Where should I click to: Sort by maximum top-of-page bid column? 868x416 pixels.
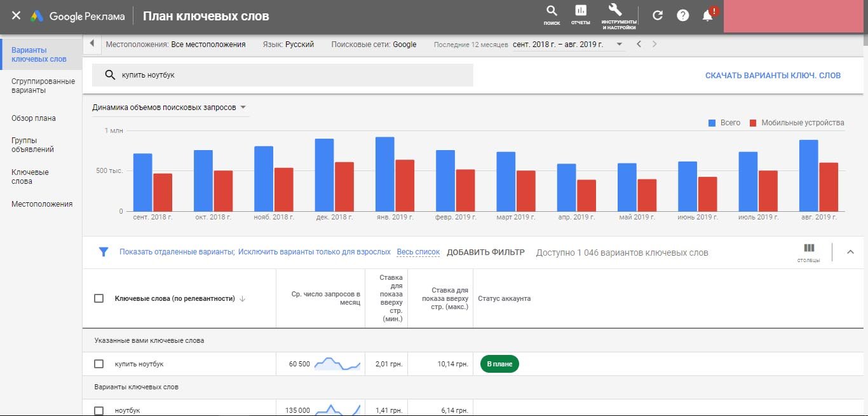coord(445,298)
